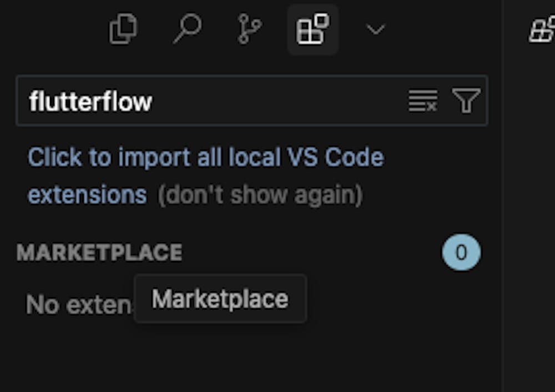Switch to Source Control branch icon
This screenshot has width=555, height=392.
click(249, 29)
